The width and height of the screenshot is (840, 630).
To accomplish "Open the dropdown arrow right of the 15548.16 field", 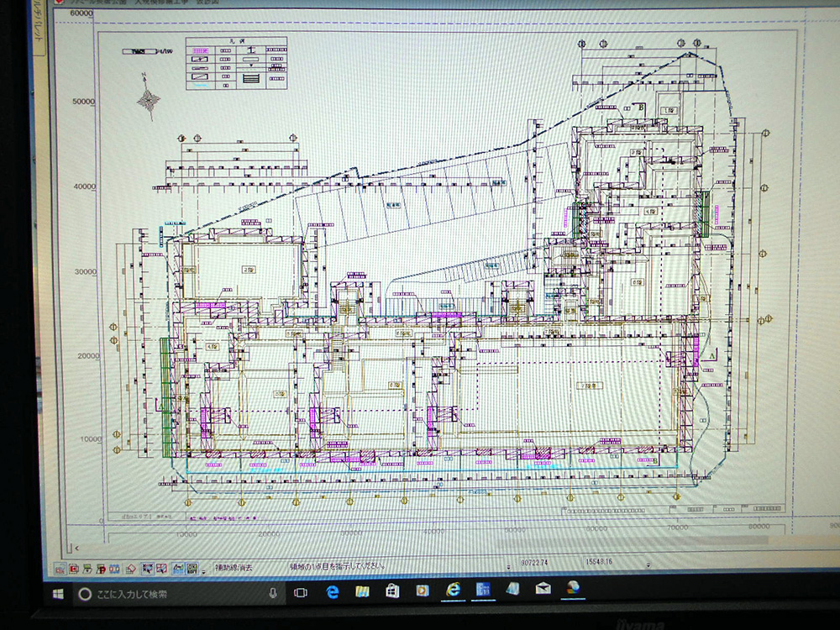I will pos(648,565).
